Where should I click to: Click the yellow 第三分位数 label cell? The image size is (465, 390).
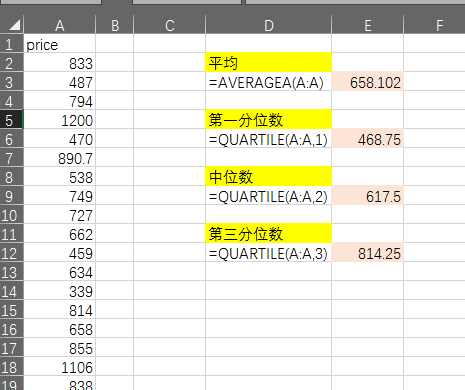pos(269,233)
